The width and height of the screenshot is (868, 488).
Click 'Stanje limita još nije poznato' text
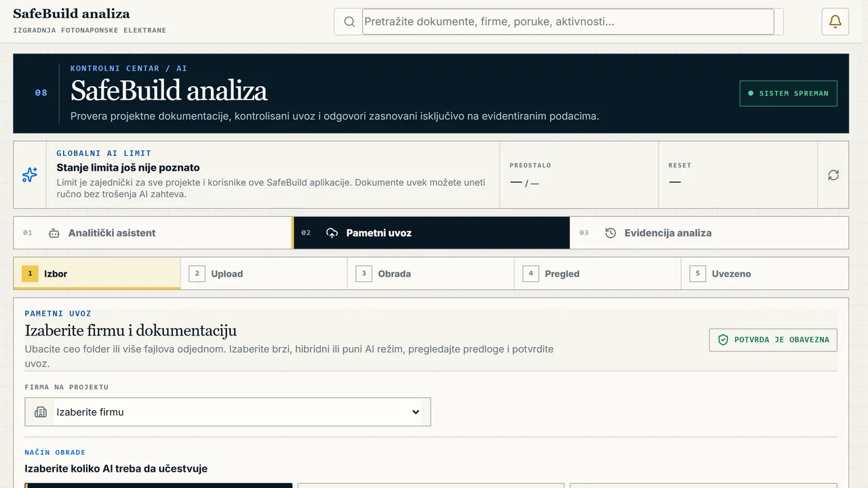coord(128,167)
